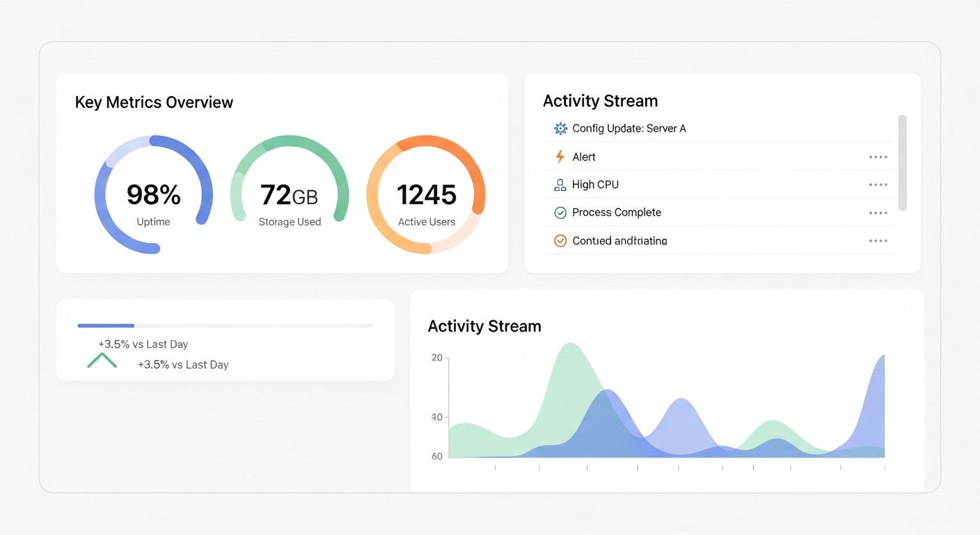Click the green upward trend arrow

(102, 359)
